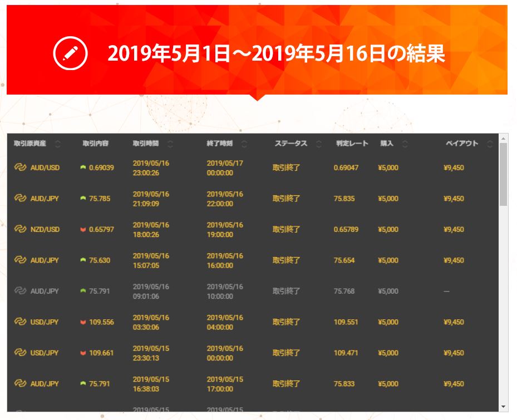Click the pencil edit icon in banner
The image size is (517, 420).
point(70,53)
